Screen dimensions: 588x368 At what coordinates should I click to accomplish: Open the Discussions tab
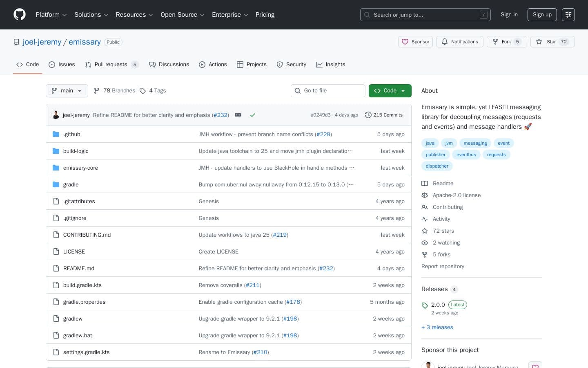(x=169, y=64)
